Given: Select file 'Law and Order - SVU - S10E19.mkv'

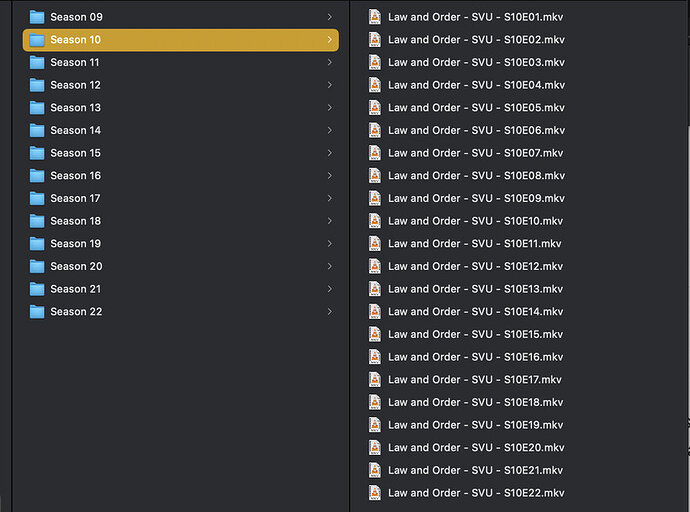Looking at the screenshot, I should (475, 425).
